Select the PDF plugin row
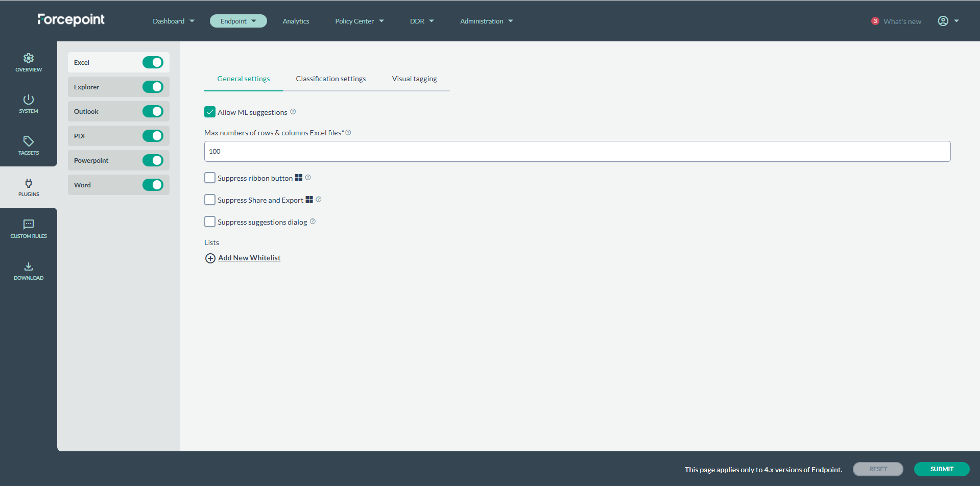The height and width of the screenshot is (486, 980). click(118, 136)
